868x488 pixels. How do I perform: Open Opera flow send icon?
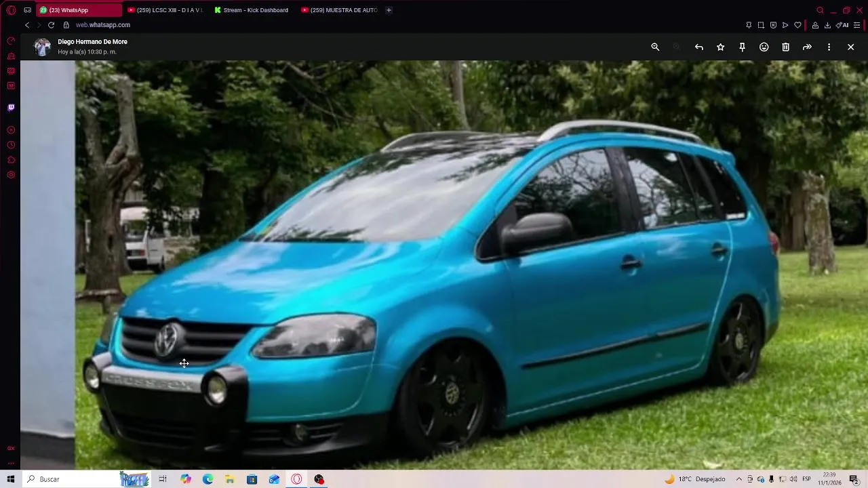785,25
